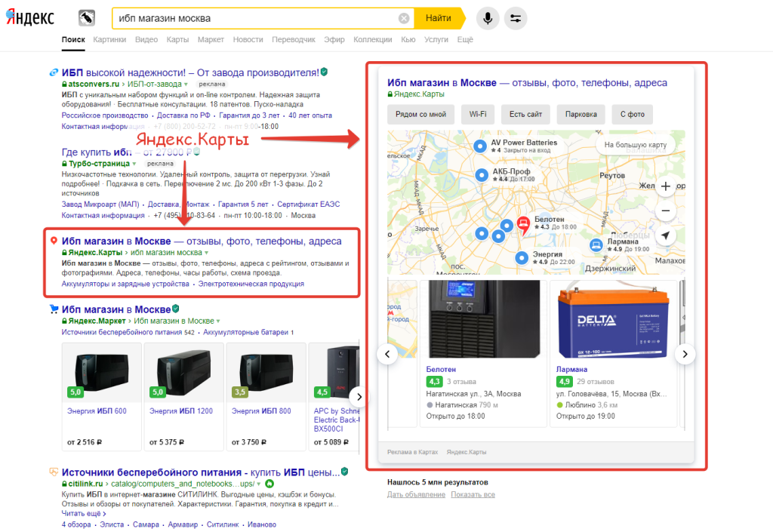The width and height of the screenshot is (773, 532).
Task: Open the Лармана organization link
Action: pos(571,369)
